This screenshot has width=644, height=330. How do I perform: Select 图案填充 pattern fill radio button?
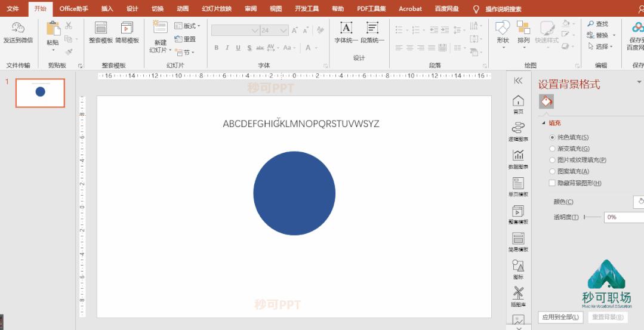552,172
